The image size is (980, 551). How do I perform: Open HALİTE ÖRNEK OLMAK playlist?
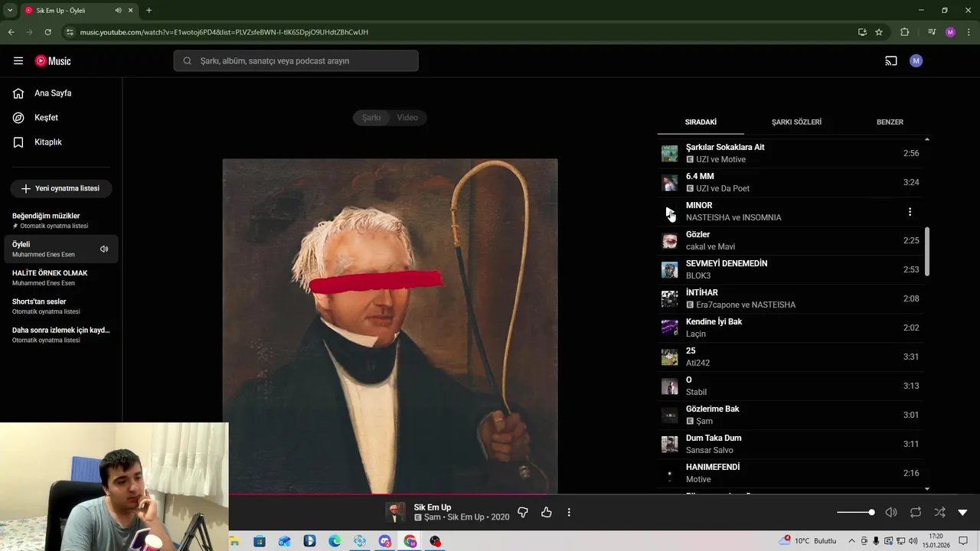[61, 278]
